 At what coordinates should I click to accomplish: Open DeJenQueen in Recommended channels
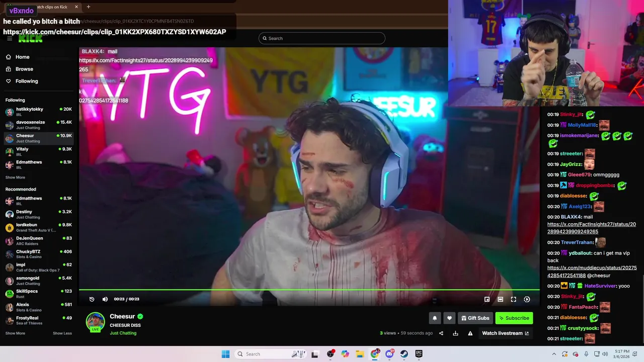point(39,241)
